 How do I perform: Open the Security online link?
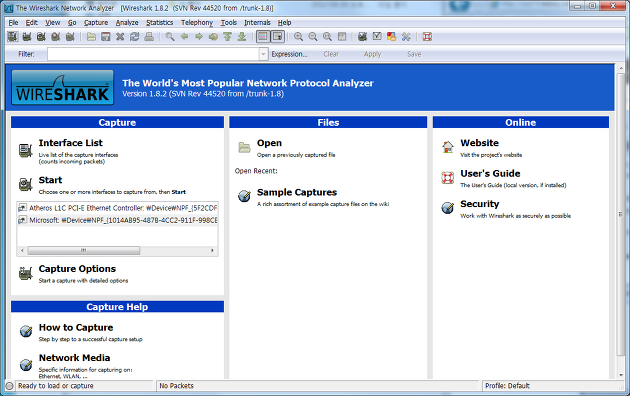click(x=480, y=204)
